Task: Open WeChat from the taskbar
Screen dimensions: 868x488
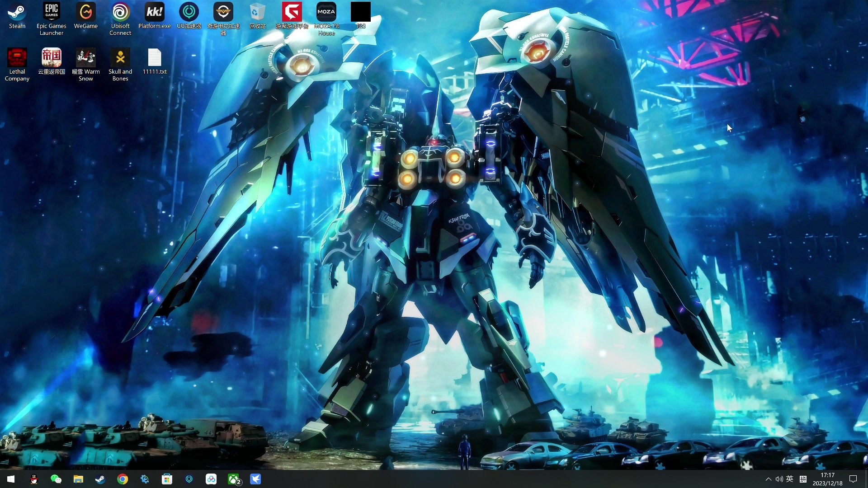Action: [x=56, y=479]
